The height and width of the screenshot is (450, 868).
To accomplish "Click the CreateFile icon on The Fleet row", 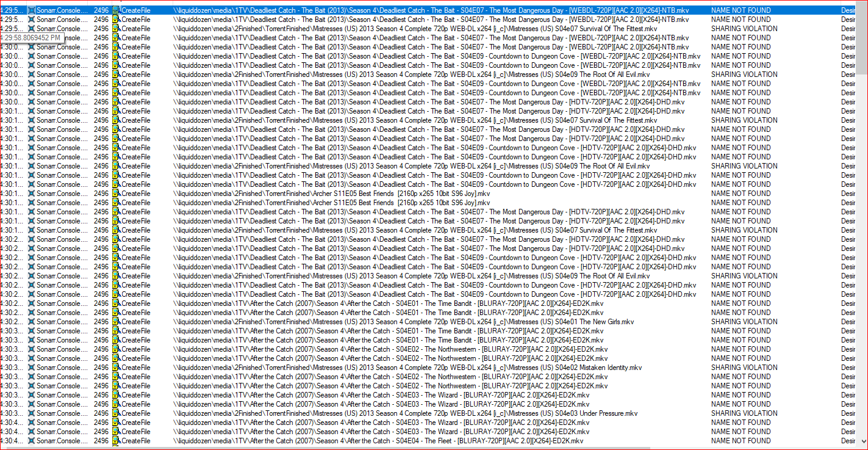I will pyautogui.click(x=116, y=441).
